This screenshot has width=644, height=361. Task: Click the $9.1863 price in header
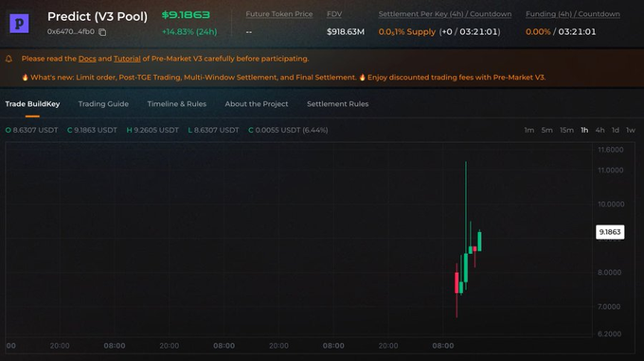tap(186, 15)
